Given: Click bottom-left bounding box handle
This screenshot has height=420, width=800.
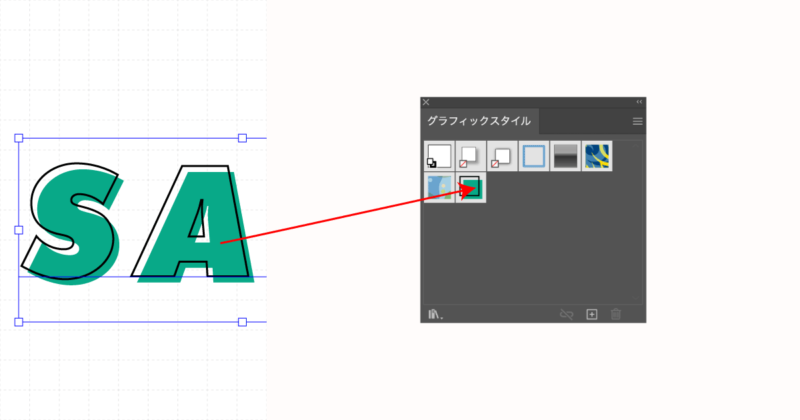Looking at the screenshot, I should (x=18, y=322).
